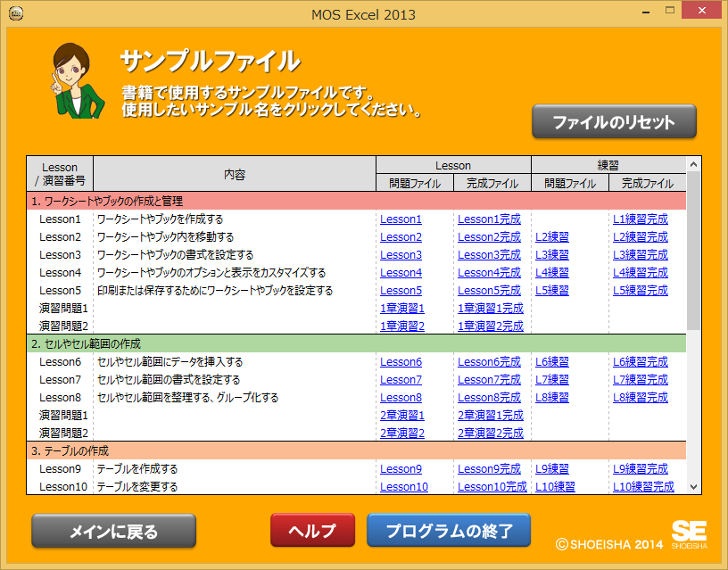
Task: Open the Lesson3 link
Action: (x=401, y=255)
